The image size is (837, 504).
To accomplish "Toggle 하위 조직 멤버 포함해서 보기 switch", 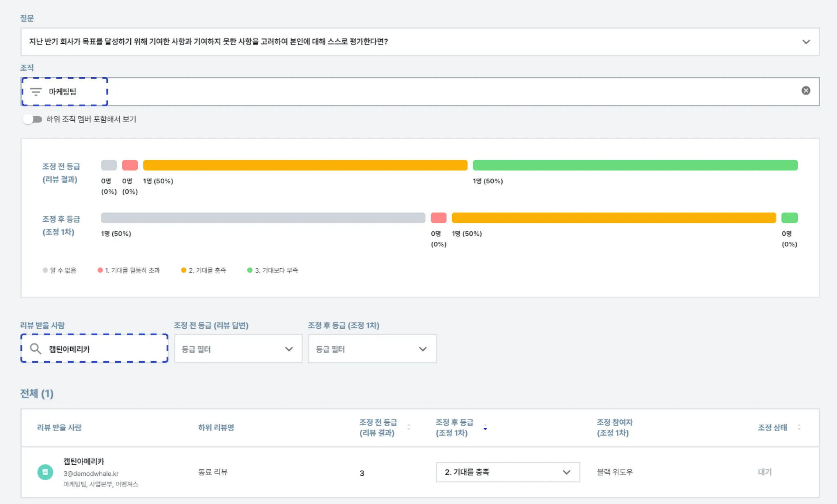I will tap(33, 119).
